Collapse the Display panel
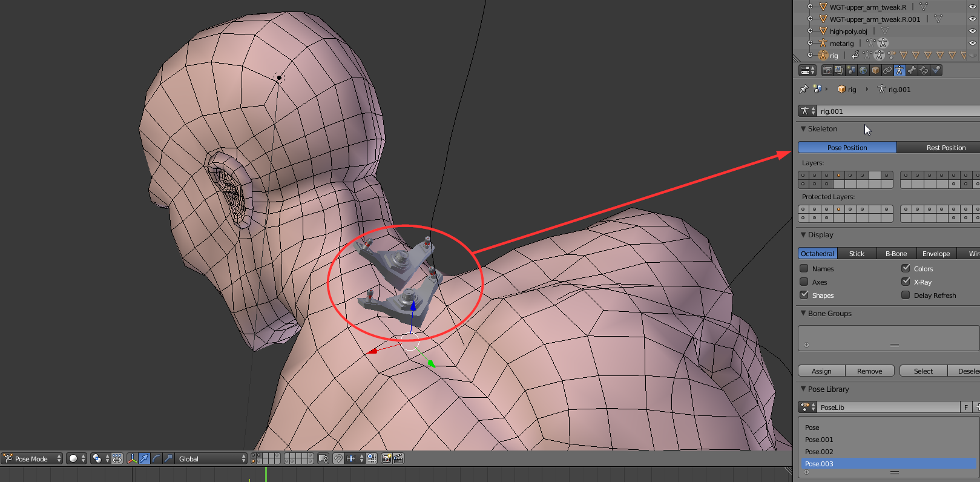This screenshot has width=980, height=482. (803, 234)
